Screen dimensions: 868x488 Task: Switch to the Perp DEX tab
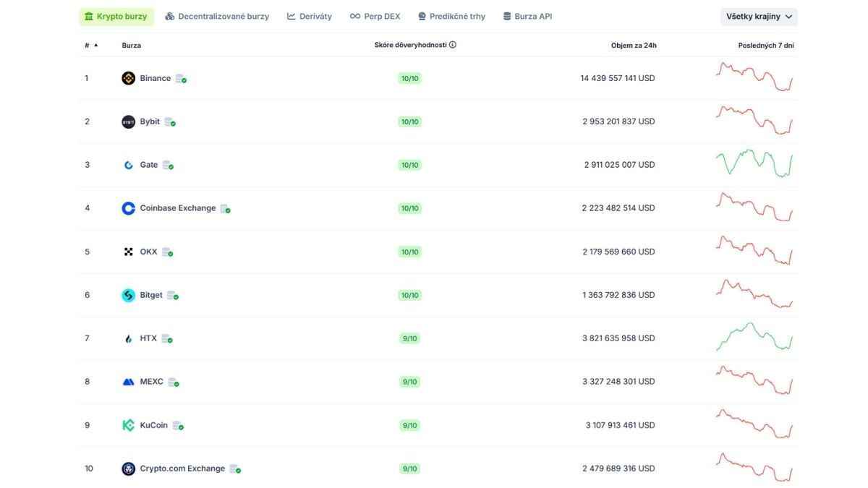(x=375, y=17)
